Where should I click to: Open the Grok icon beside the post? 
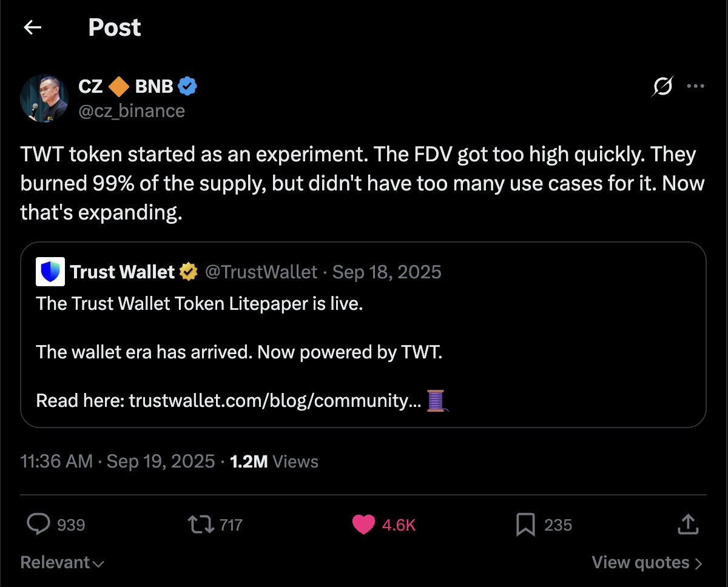[x=662, y=87]
